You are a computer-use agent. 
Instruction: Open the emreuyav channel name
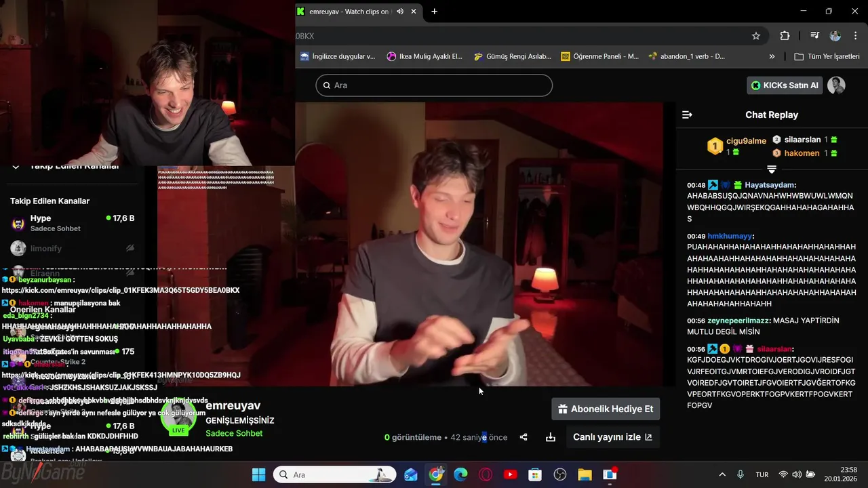tap(233, 405)
